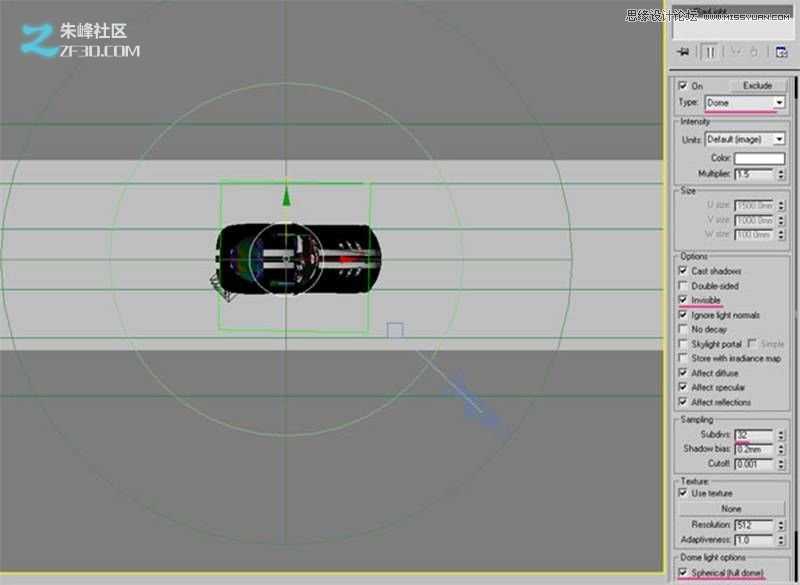
Task: Click the W size spinner
Action: click(781, 235)
